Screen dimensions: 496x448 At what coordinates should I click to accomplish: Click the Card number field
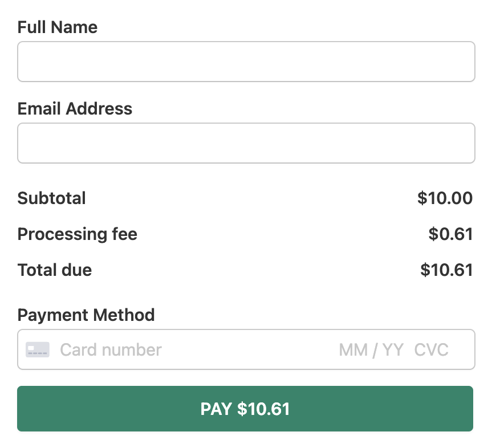[171, 349]
